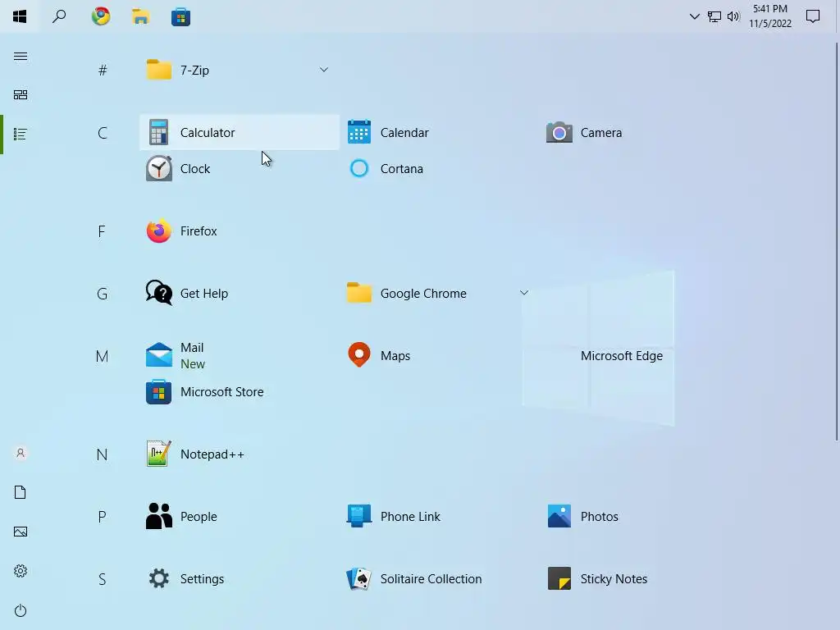Switch to All apps list view
Image resolution: width=840 pixels, height=630 pixels.
click(x=21, y=134)
